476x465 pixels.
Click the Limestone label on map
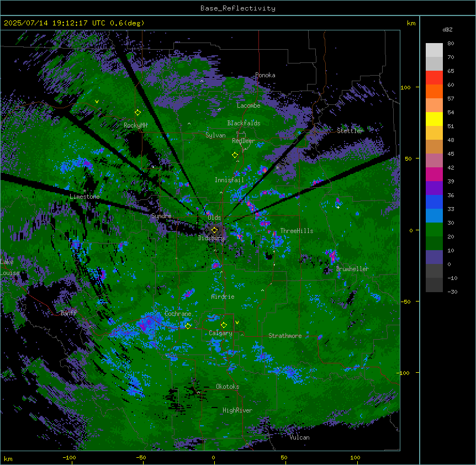pos(84,197)
